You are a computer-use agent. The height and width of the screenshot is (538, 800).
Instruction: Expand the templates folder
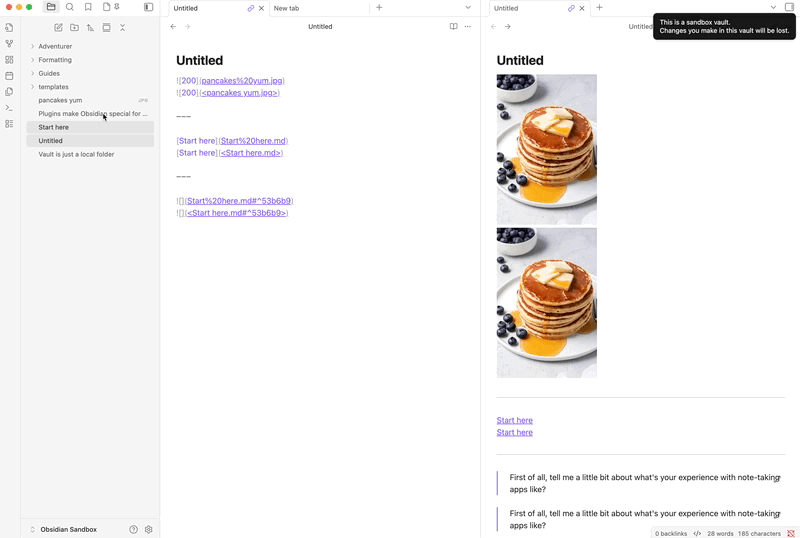tap(53, 87)
